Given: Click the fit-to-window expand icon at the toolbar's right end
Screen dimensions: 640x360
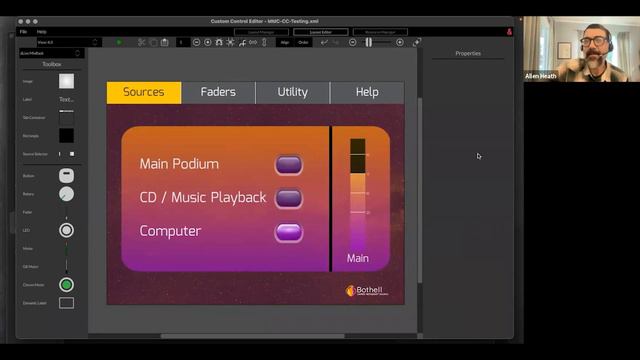Looking at the screenshot, I should tap(417, 42).
